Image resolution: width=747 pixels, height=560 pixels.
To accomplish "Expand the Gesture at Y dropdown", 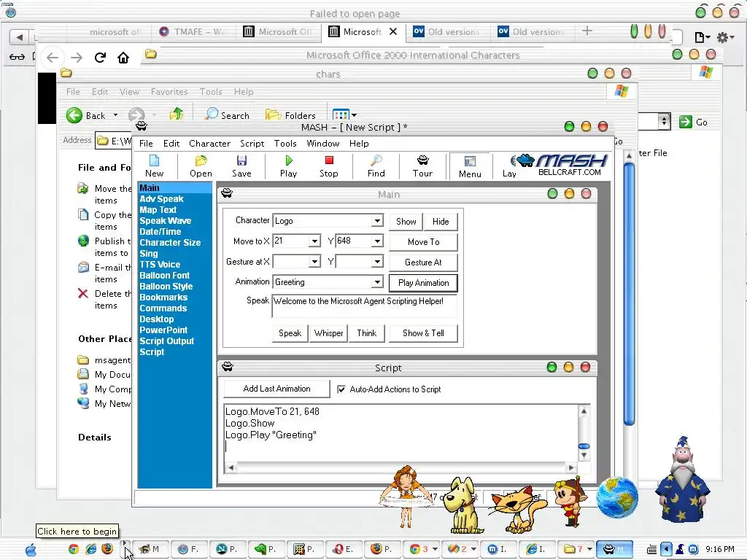I will 377,262.
